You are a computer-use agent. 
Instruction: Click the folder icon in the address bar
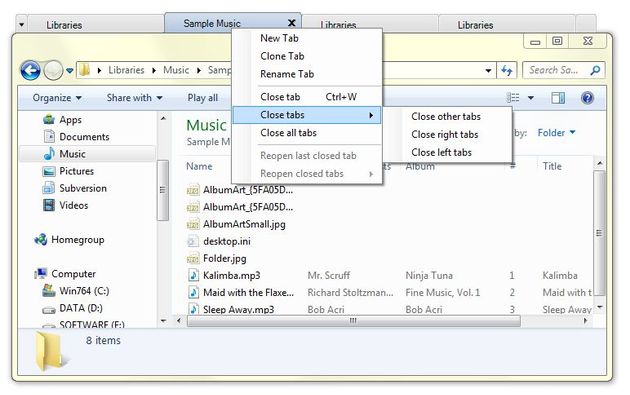pyautogui.click(x=84, y=70)
